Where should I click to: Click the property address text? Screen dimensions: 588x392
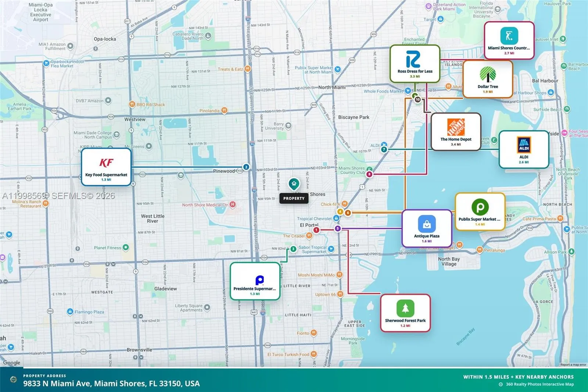pyautogui.click(x=111, y=384)
